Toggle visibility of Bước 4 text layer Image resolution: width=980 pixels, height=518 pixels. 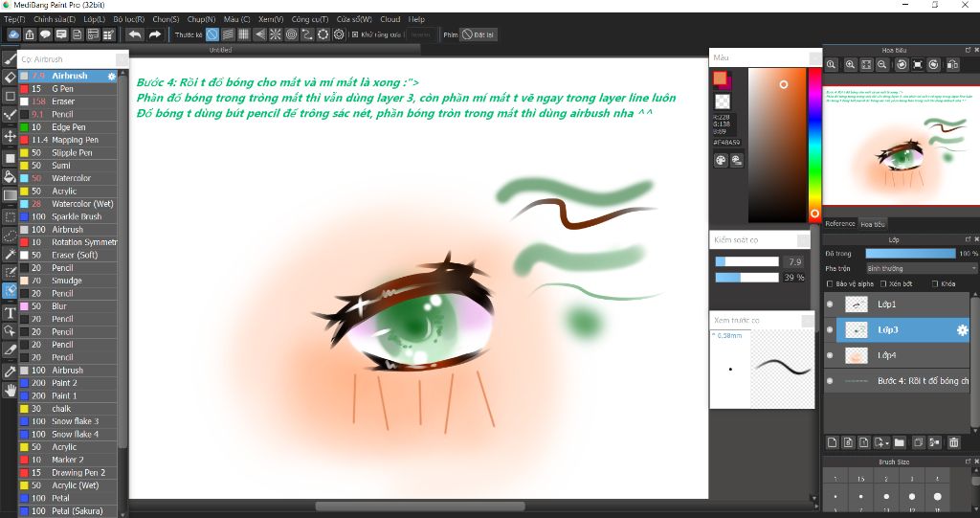coord(830,380)
